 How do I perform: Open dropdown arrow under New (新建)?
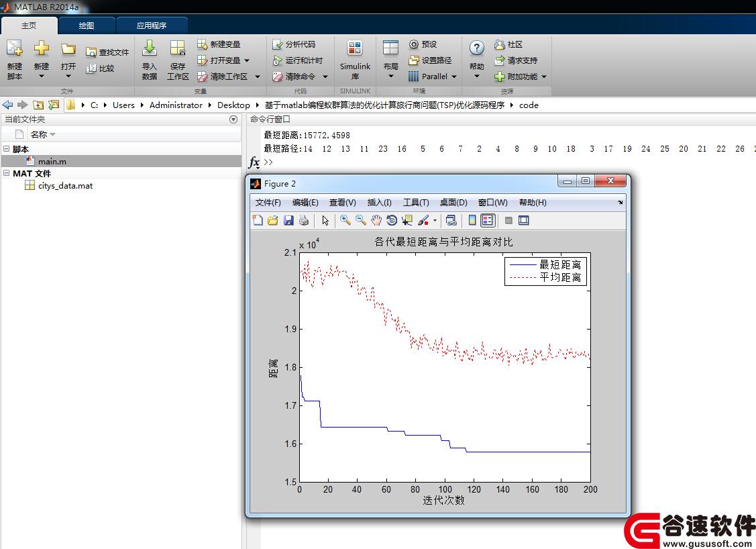(42, 77)
